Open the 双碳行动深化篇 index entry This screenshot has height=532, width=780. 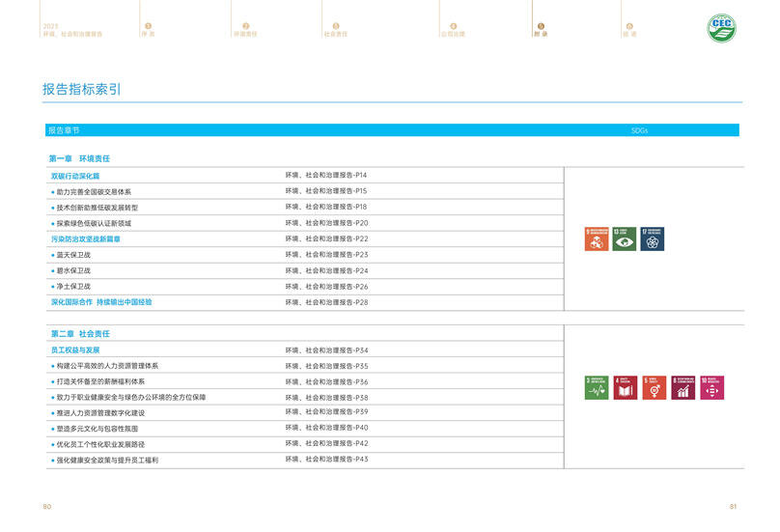75,176
